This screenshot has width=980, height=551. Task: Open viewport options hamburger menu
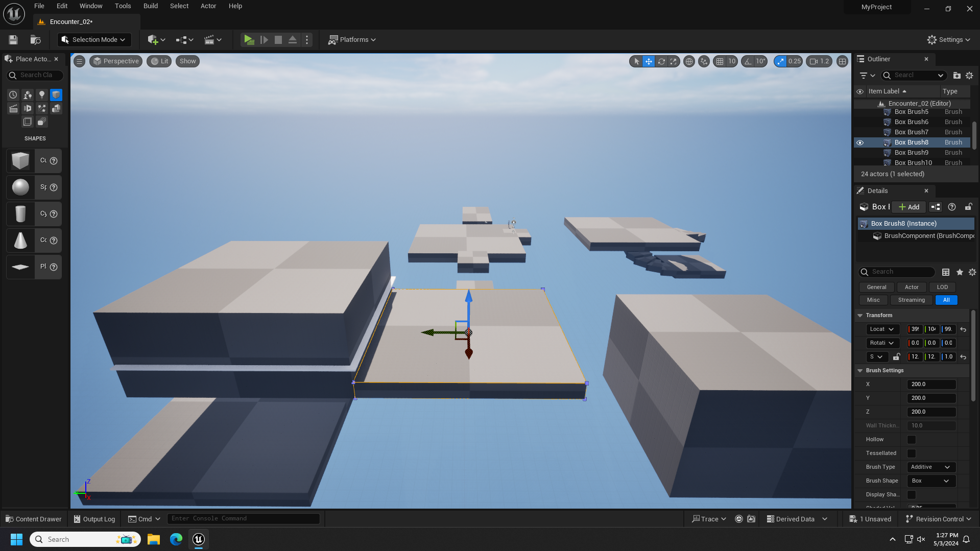tap(79, 61)
